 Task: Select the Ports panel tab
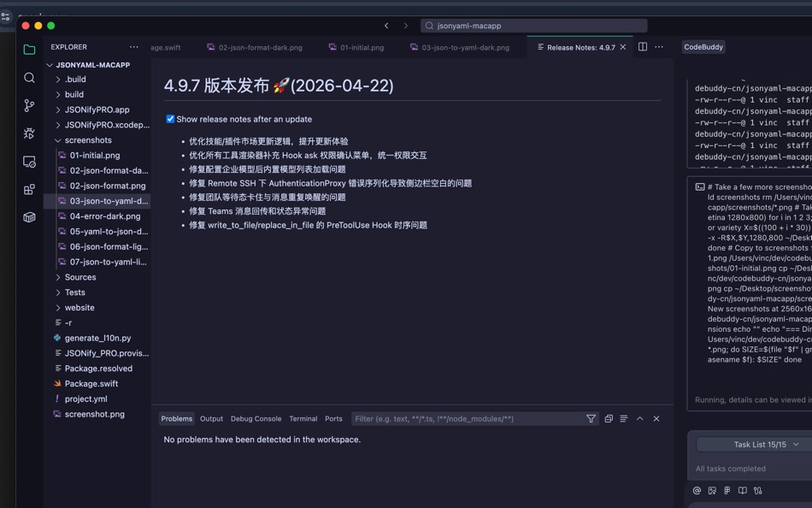point(333,419)
